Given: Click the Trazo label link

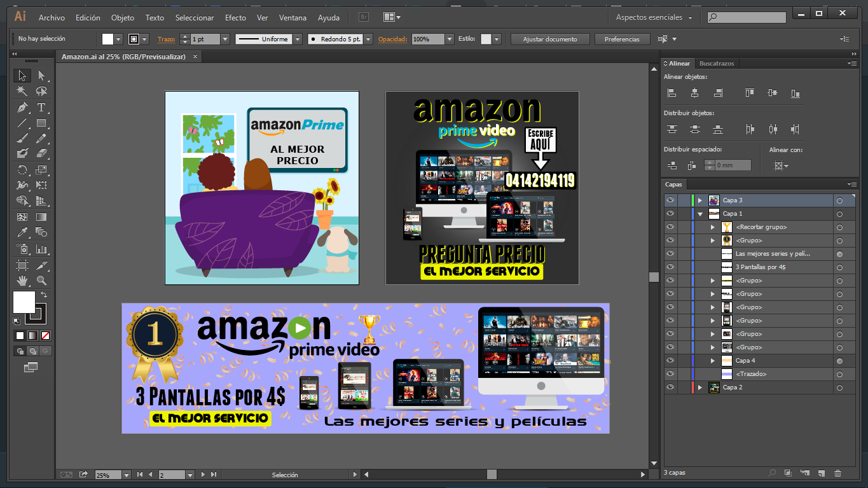Looking at the screenshot, I should [x=167, y=39].
